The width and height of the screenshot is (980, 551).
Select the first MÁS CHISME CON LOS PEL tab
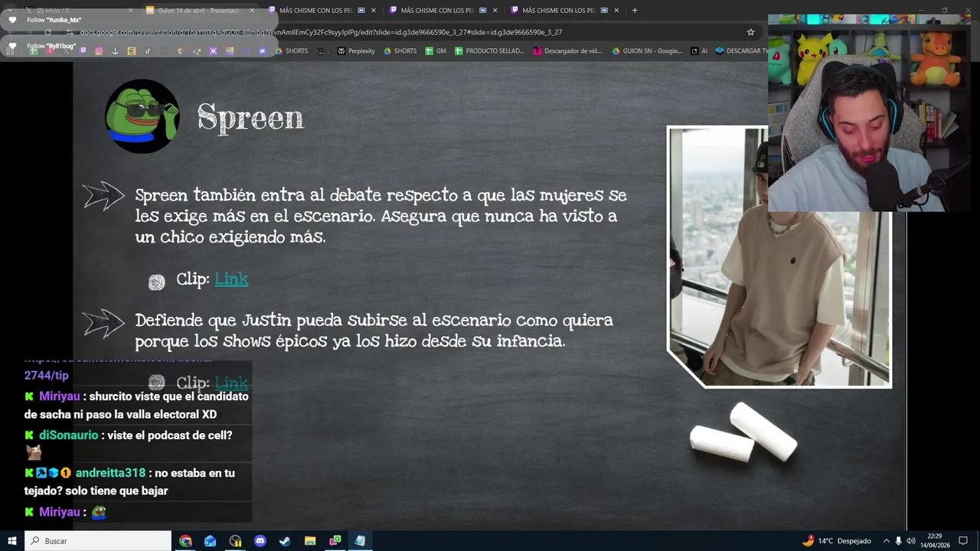click(322, 10)
